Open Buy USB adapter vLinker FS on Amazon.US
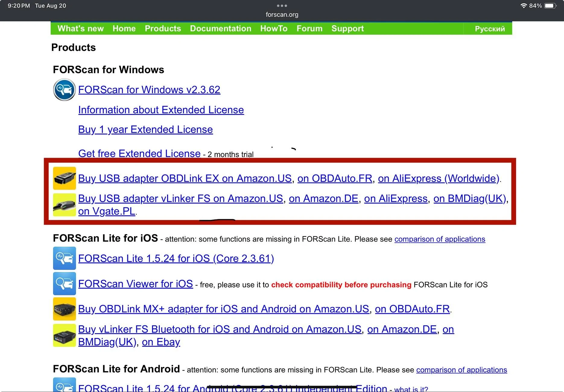The height and width of the screenshot is (392, 564). coord(181,199)
